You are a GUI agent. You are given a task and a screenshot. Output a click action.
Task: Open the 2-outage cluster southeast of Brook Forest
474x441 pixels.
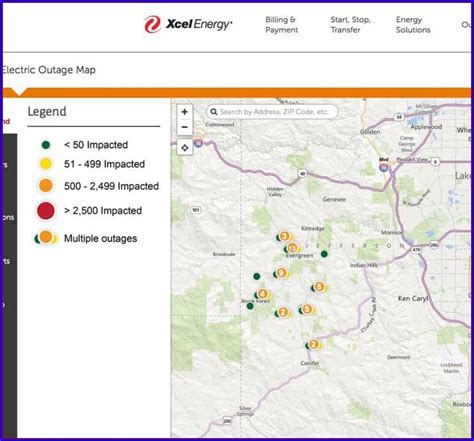click(283, 312)
